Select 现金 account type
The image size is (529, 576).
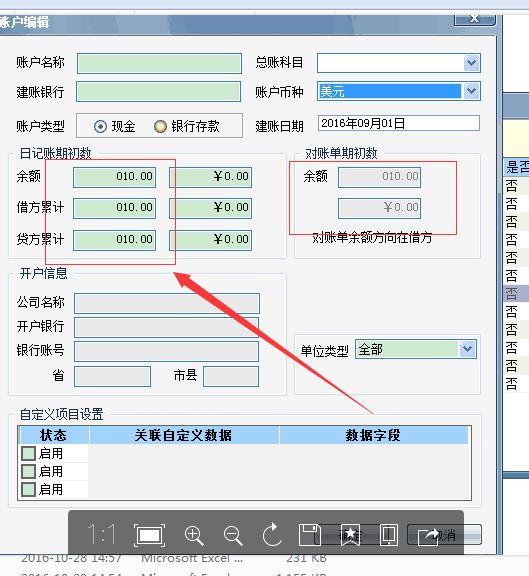(100, 126)
